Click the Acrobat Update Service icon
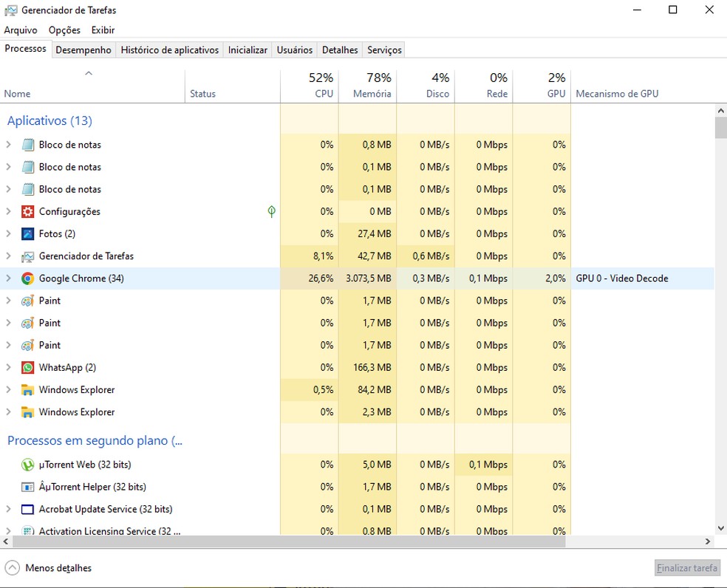Image resolution: width=727 pixels, height=588 pixels. [28, 509]
